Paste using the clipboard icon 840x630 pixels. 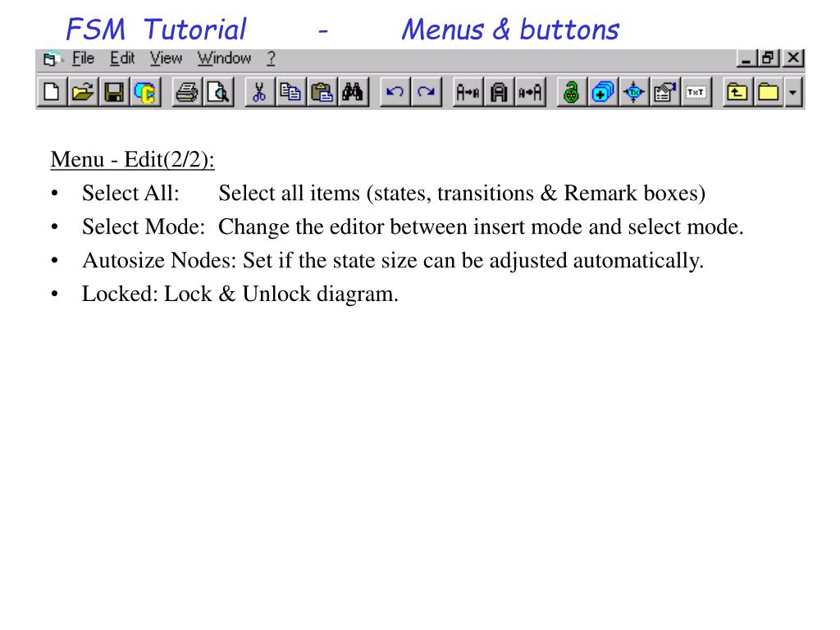click(x=321, y=93)
